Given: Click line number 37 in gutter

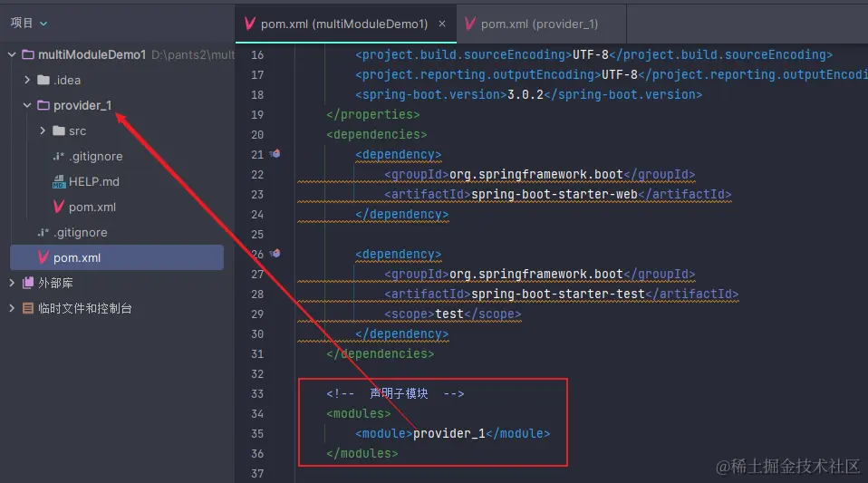Looking at the screenshot, I should click(x=257, y=474).
